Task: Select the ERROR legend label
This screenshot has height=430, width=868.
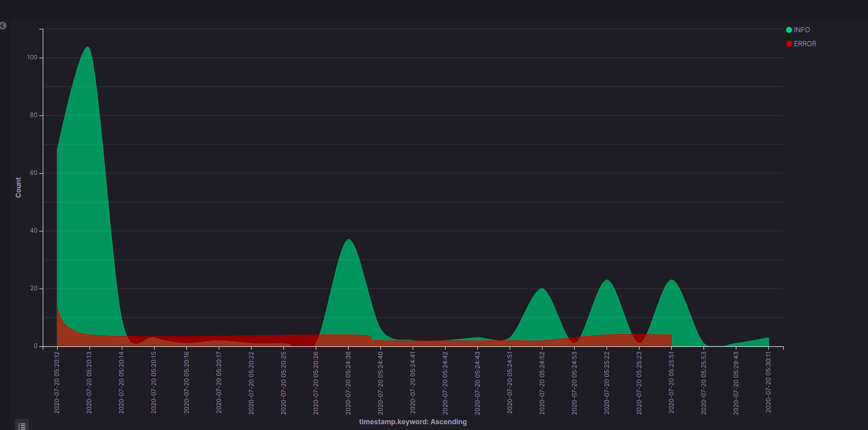Action: point(805,44)
